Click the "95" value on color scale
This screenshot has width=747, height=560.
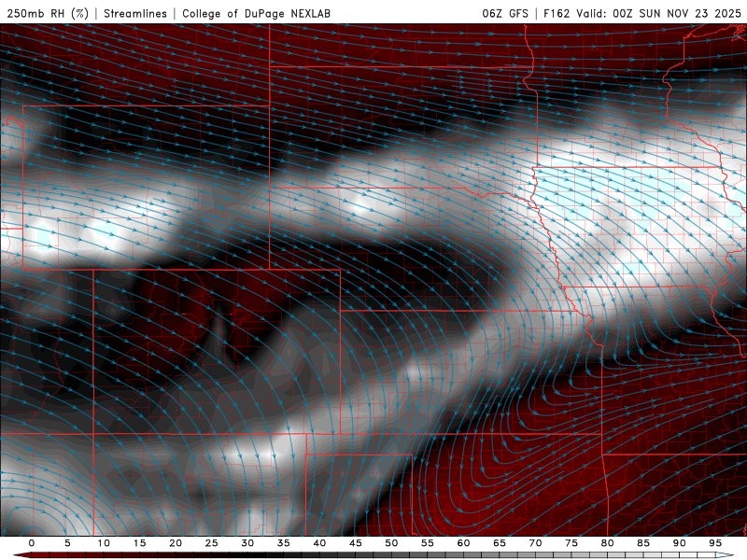click(715, 543)
